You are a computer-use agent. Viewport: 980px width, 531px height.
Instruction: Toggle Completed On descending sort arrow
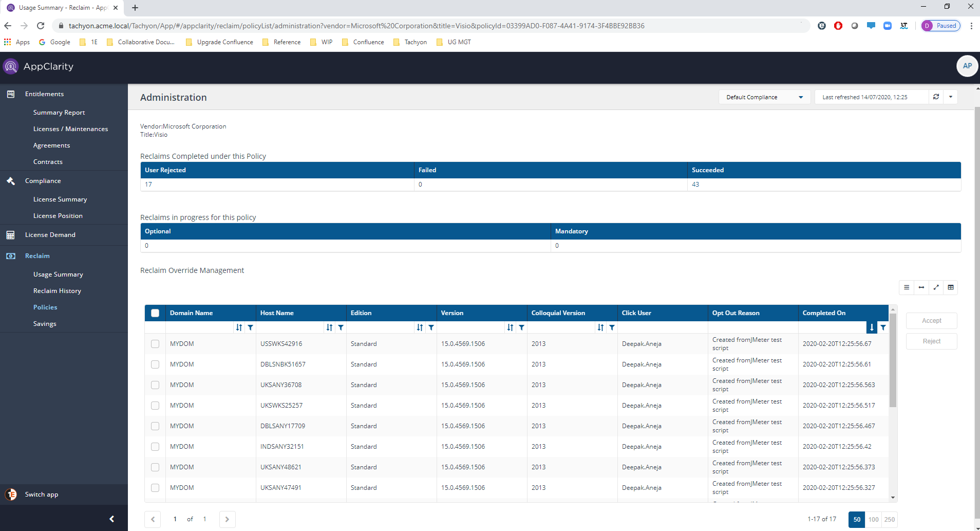click(872, 327)
